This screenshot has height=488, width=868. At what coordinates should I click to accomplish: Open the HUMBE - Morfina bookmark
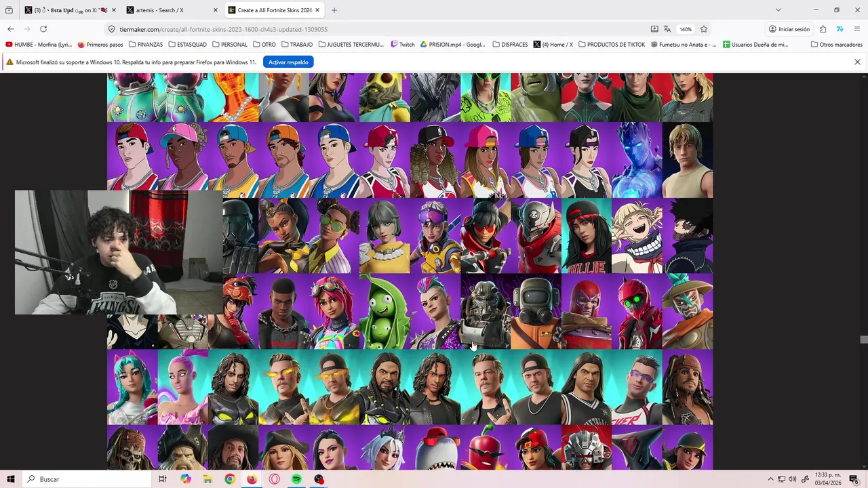pyautogui.click(x=39, y=45)
